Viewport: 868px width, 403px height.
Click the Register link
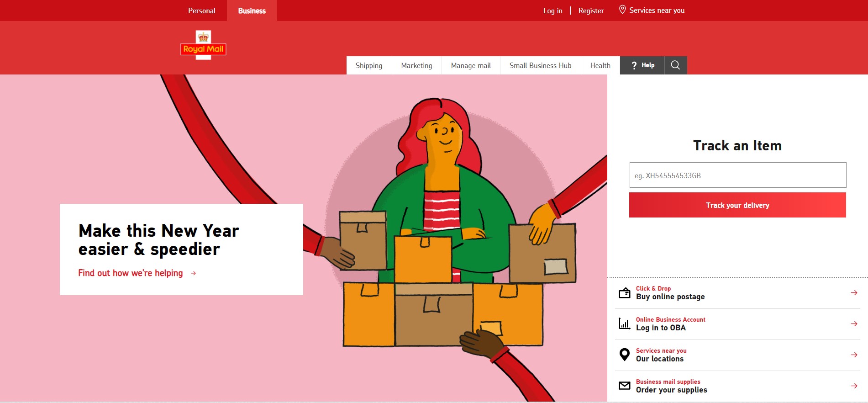tap(591, 11)
